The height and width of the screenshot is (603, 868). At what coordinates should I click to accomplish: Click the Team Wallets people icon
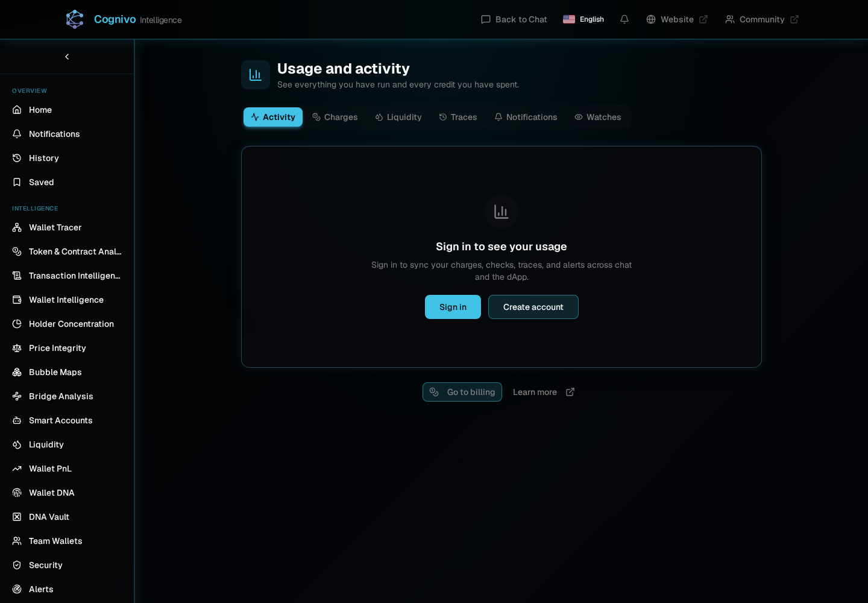(x=17, y=541)
